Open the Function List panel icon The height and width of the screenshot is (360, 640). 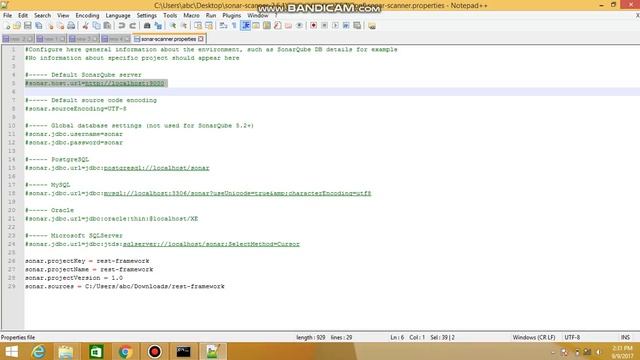pos(278,26)
